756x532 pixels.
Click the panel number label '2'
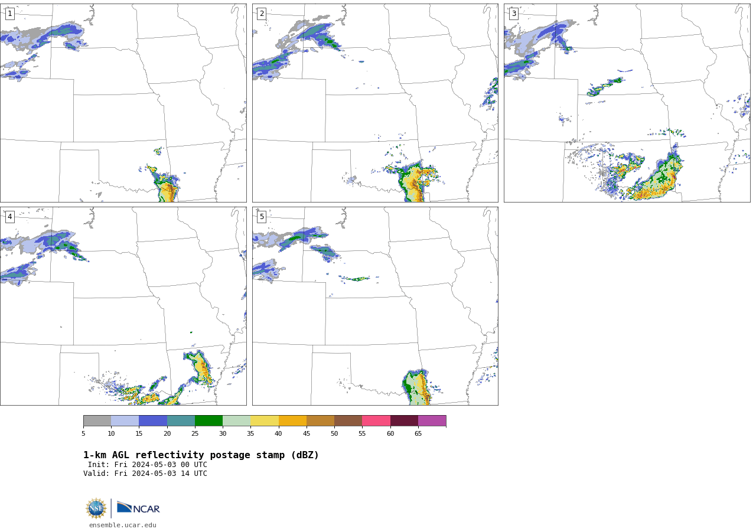(x=262, y=14)
